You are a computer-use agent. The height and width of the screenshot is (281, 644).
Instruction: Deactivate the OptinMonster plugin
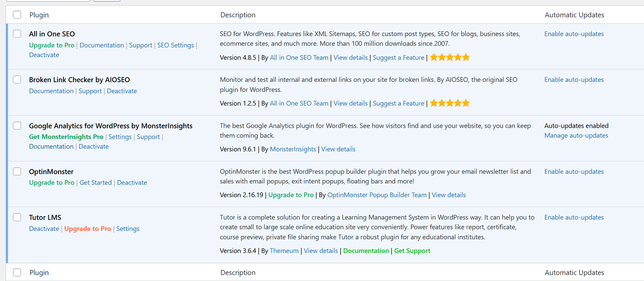tap(132, 183)
